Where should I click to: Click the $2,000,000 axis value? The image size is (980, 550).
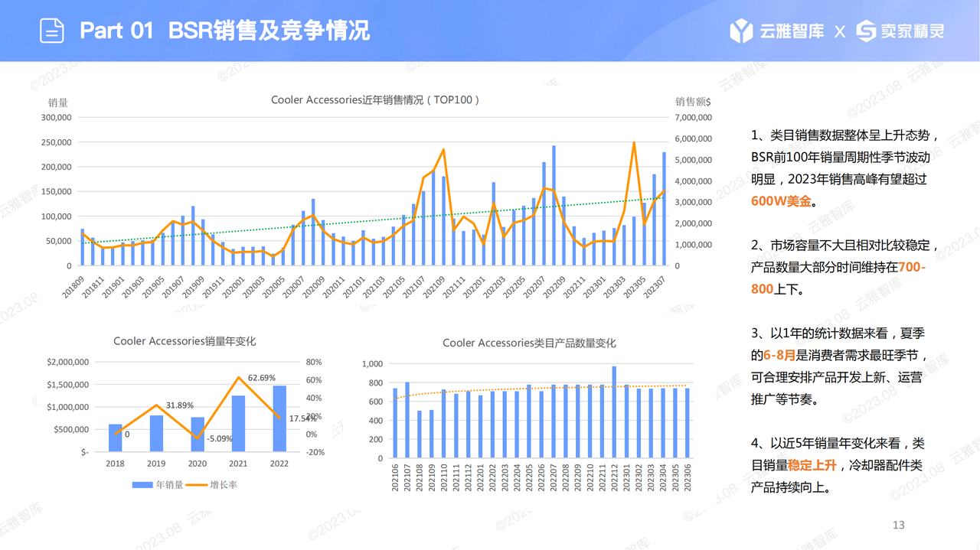pos(67,362)
